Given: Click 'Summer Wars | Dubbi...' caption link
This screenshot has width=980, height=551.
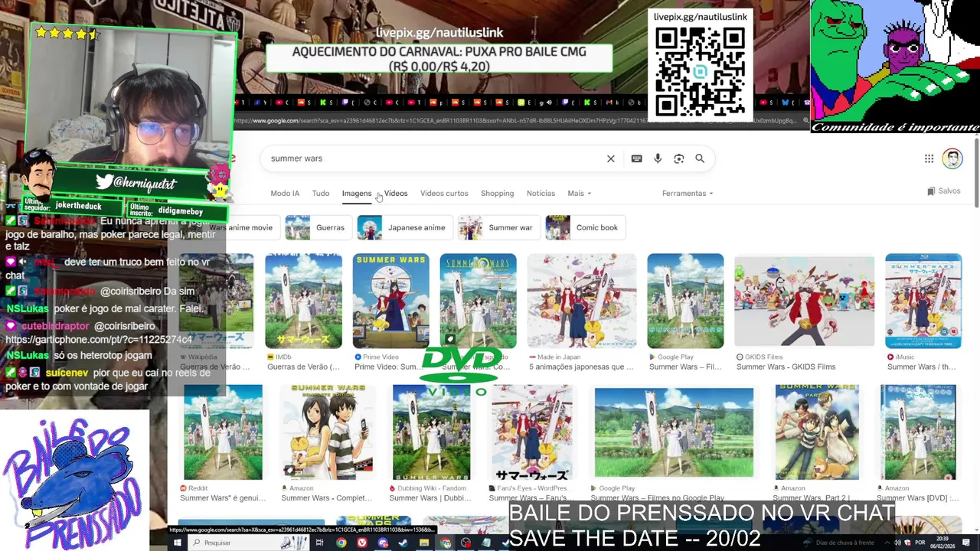Looking at the screenshot, I should pos(430,498).
